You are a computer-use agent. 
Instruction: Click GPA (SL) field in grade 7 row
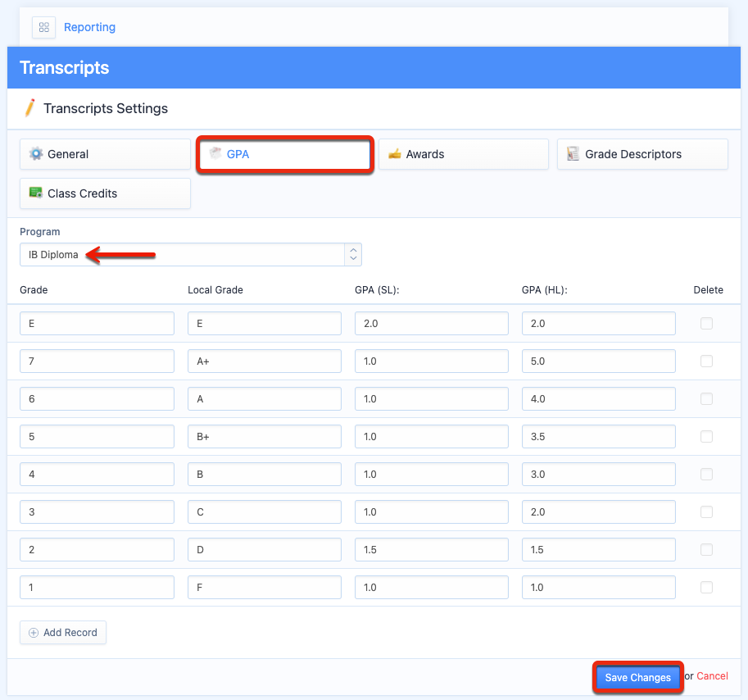coord(432,361)
